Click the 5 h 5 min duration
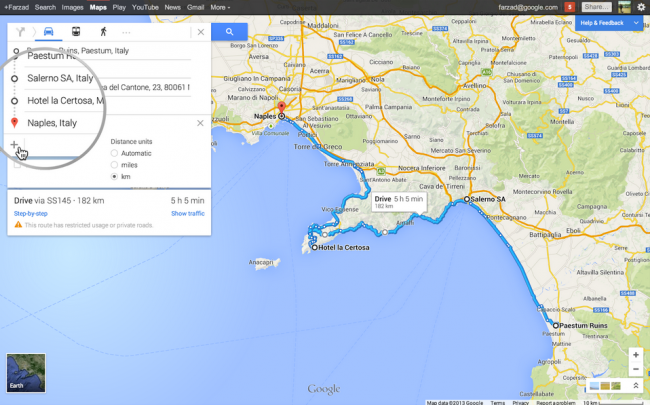650x405 pixels. click(x=187, y=201)
